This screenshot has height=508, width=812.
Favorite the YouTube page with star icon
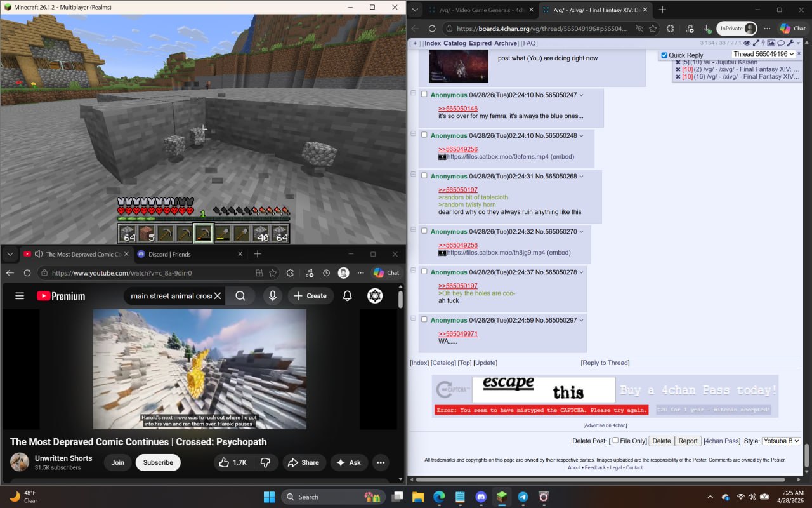[x=273, y=273]
